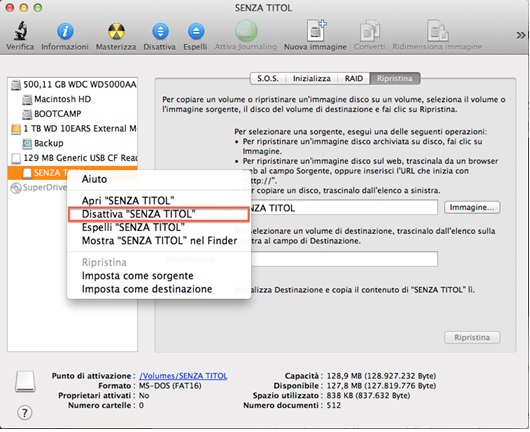Viewport: 530px width, 432px height.
Task: Click the Proprietari attivati value No
Action: tap(144, 395)
